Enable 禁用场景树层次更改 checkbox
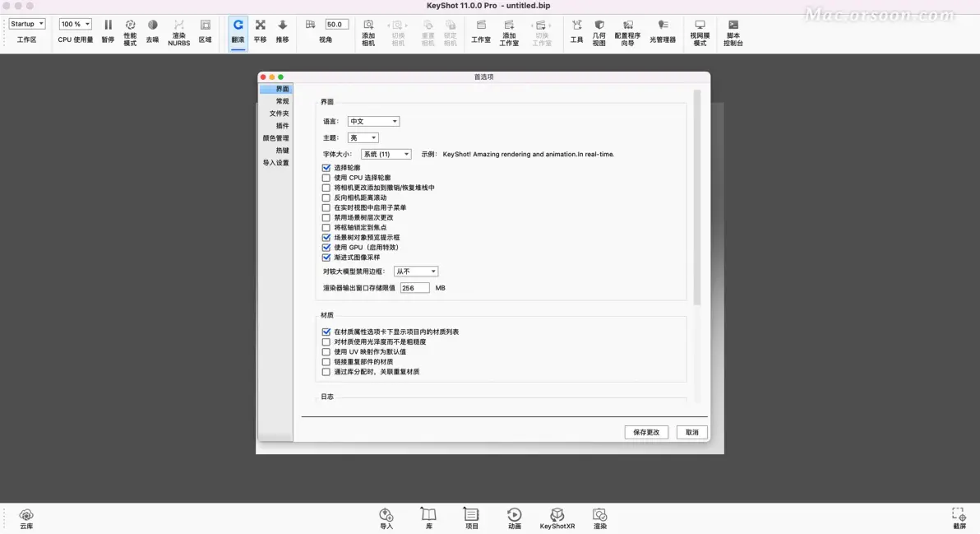This screenshot has height=534, width=980. point(326,217)
